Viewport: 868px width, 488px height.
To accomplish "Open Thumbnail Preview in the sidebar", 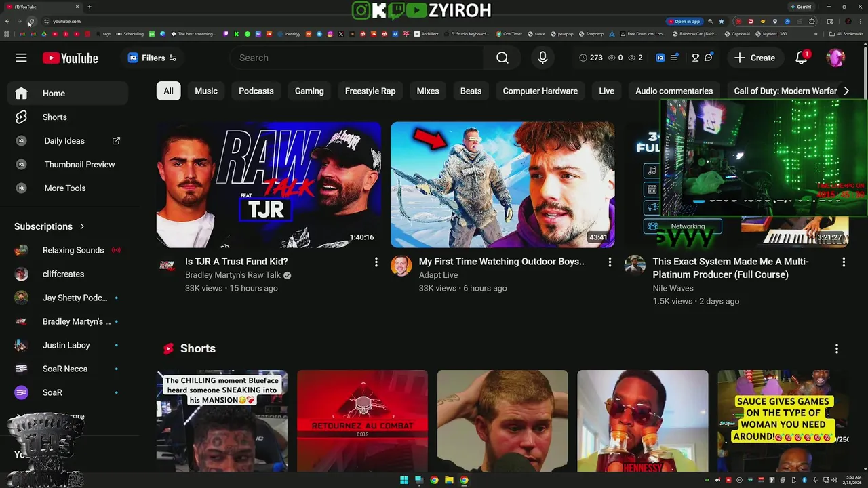I will click(68, 165).
